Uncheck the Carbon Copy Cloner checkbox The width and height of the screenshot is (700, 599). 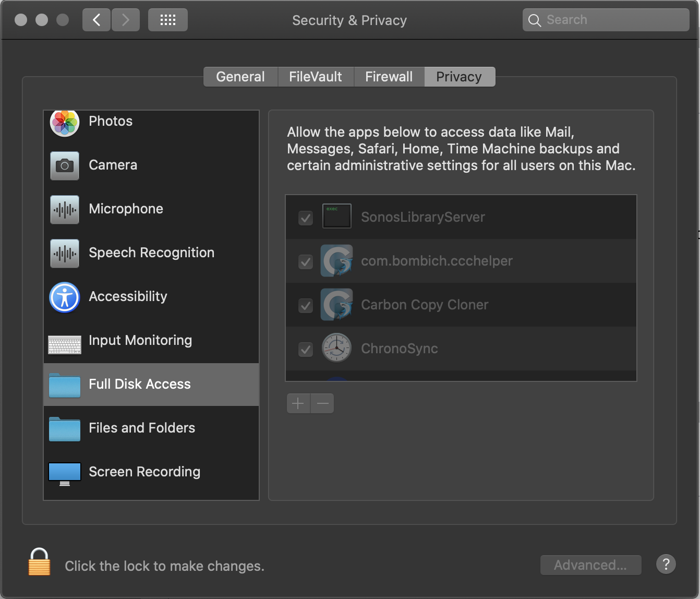pos(306,305)
